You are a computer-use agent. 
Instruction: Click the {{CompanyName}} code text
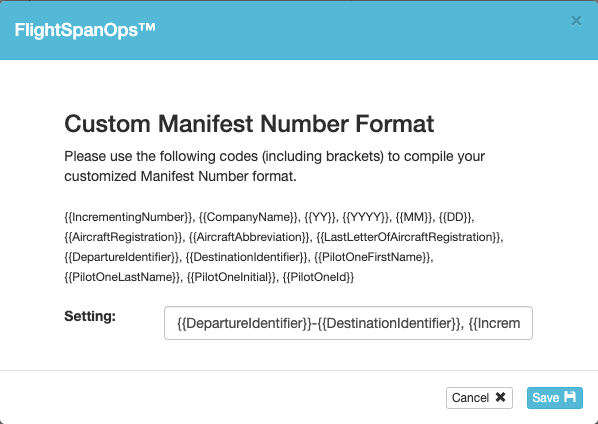(248, 217)
